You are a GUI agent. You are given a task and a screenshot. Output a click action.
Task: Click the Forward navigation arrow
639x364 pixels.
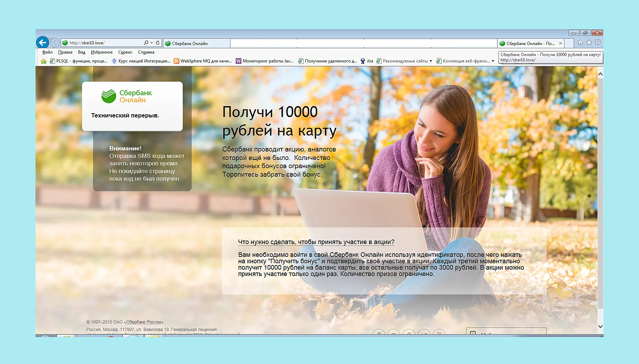click(55, 43)
